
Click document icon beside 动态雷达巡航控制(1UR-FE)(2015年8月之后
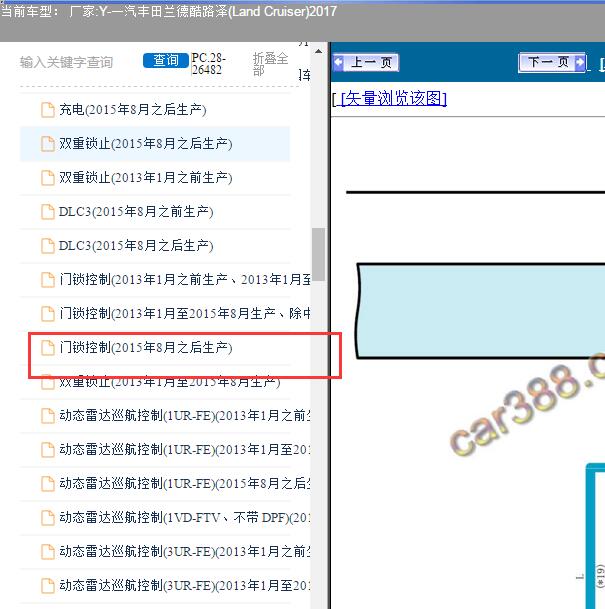point(48,484)
